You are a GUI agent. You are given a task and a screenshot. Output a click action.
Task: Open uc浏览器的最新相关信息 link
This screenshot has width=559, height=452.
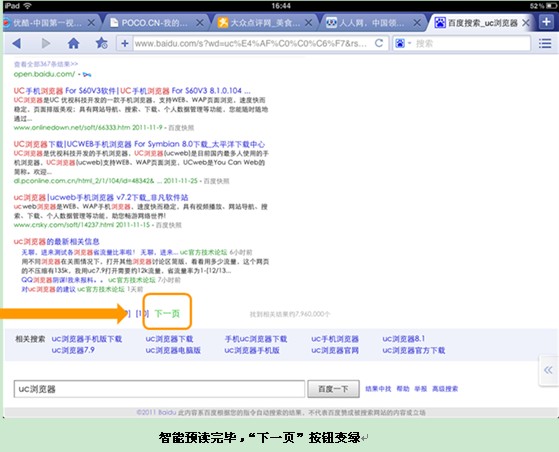[x=56, y=242]
